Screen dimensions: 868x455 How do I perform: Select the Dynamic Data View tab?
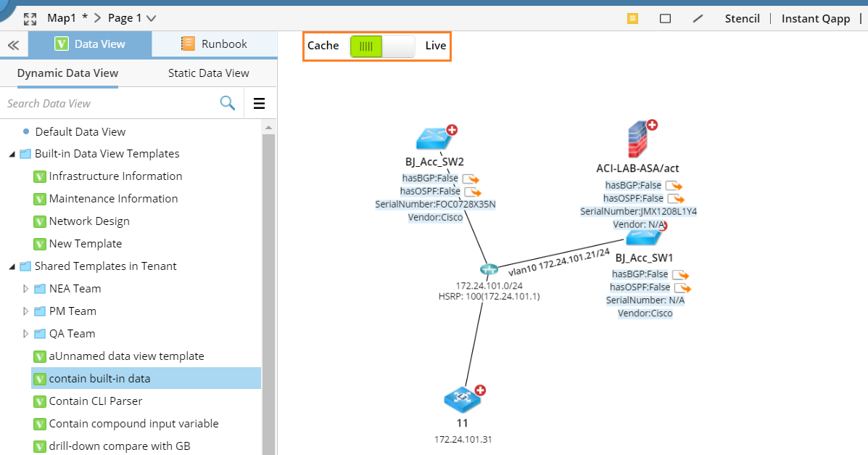(67, 73)
